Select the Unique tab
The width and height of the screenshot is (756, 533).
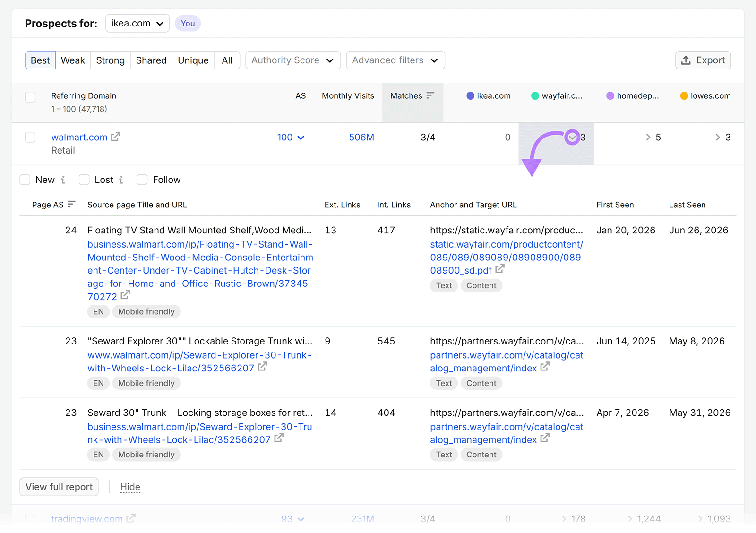pyautogui.click(x=193, y=60)
